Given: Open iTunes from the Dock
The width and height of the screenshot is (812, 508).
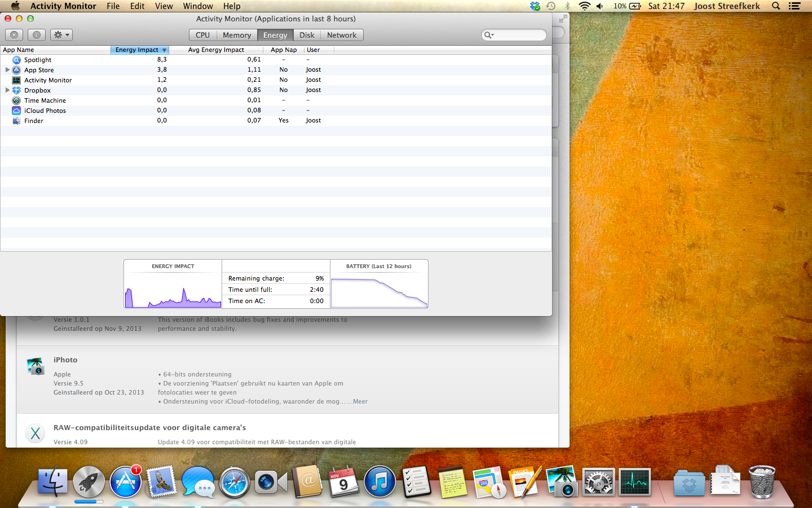Looking at the screenshot, I should pos(380,482).
